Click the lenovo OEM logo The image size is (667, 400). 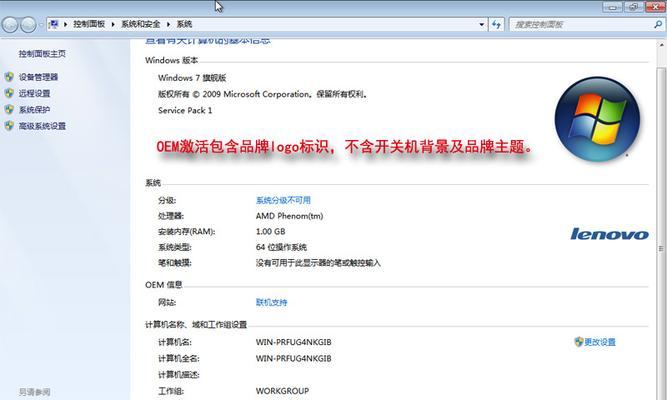point(610,234)
